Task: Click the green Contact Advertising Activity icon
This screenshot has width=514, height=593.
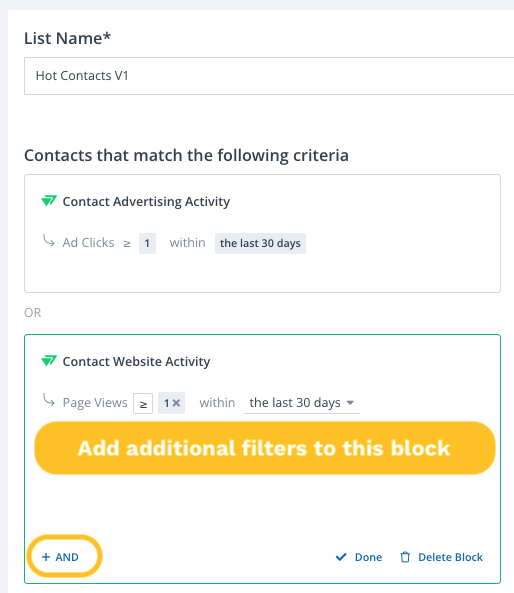Action: (x=49, y=201)
